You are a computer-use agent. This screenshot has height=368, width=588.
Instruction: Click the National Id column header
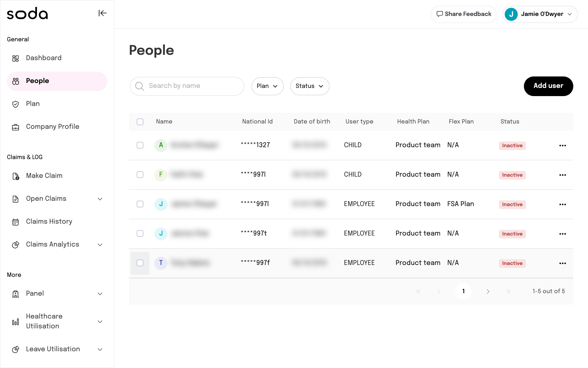tap(257, 121)
